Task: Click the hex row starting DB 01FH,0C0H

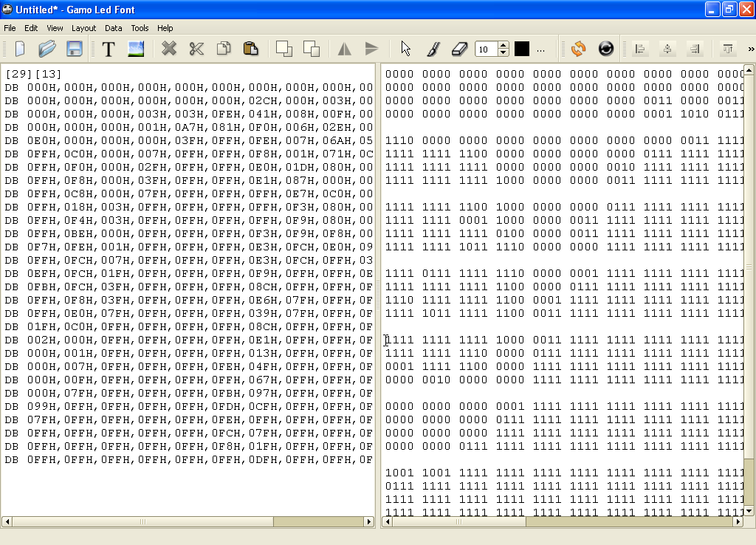Action: [x=188, y=326]
